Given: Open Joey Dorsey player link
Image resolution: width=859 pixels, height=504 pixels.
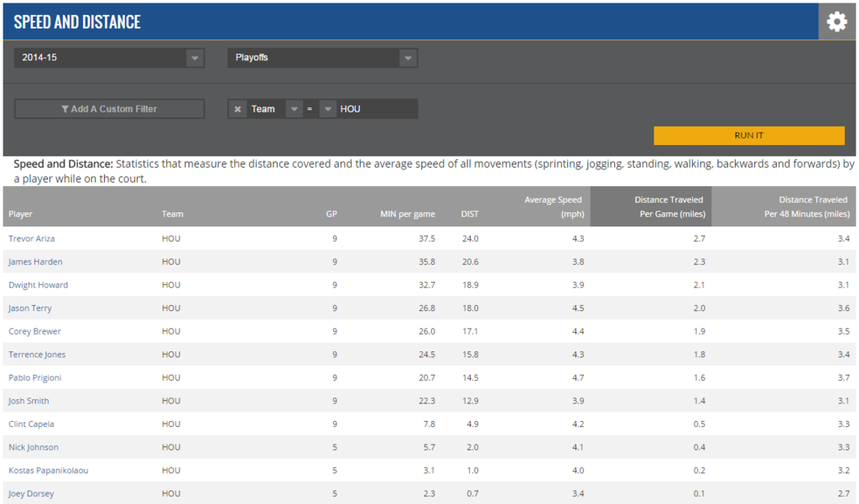Looking at the screenshot, I should (31, 494).
